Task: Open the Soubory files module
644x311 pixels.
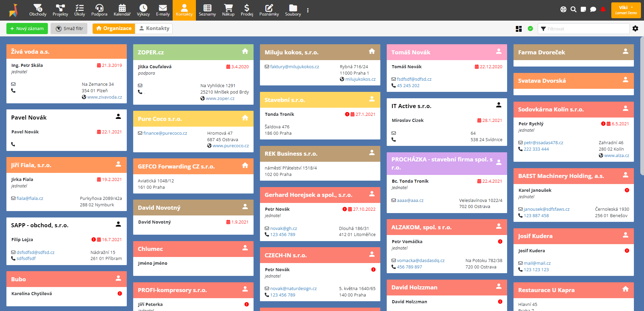Action: point(293,10)
